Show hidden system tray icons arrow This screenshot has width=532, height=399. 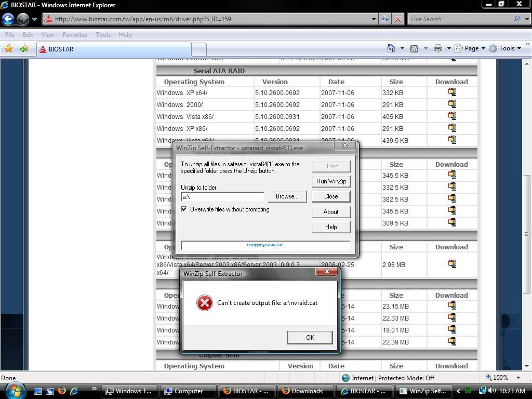[458, 391]
